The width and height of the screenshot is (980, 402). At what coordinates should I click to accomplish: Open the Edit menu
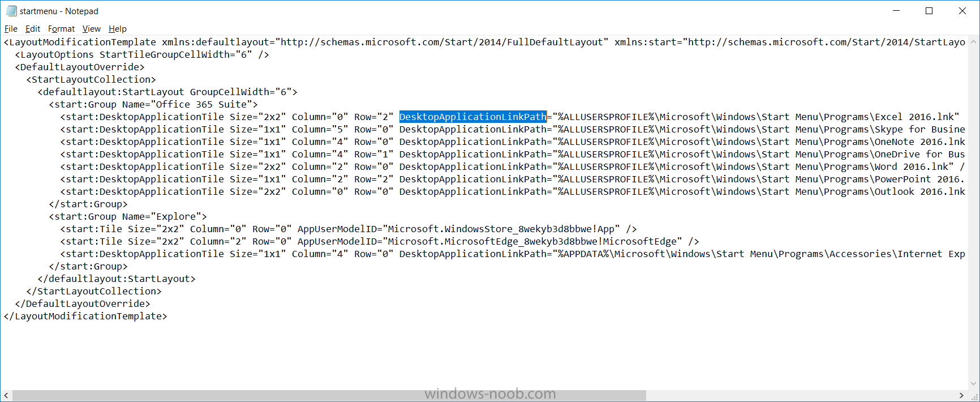pos(33,29)
